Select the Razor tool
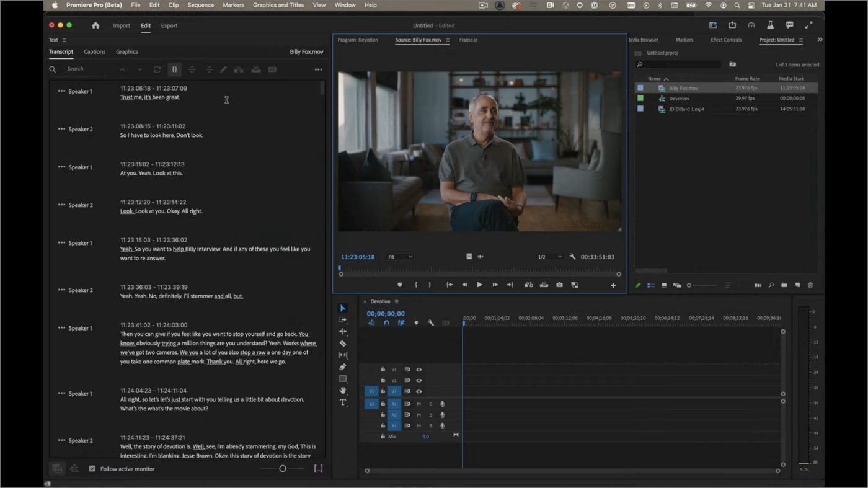This screenshot has height=488, width=868. tap(343, 344)
